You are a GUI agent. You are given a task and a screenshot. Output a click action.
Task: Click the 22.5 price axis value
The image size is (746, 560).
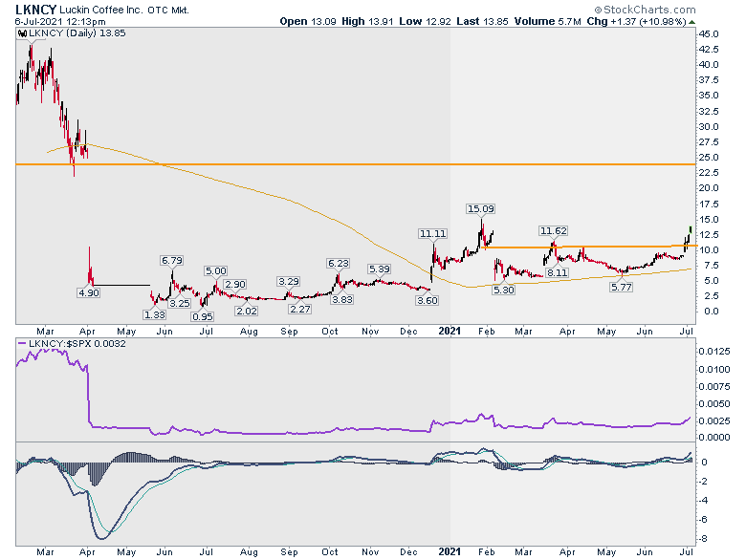[x=709, y=173]
